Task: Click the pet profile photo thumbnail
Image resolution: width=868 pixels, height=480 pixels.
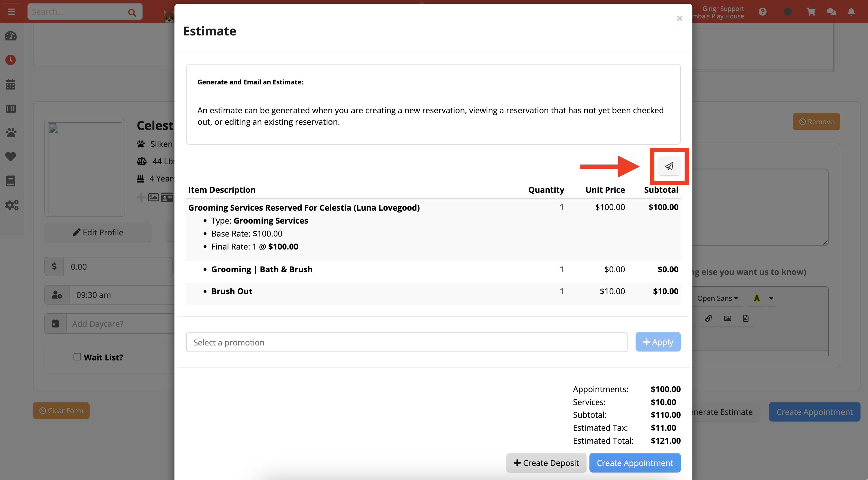Action: pyautogui.click(x=85, y=167)
